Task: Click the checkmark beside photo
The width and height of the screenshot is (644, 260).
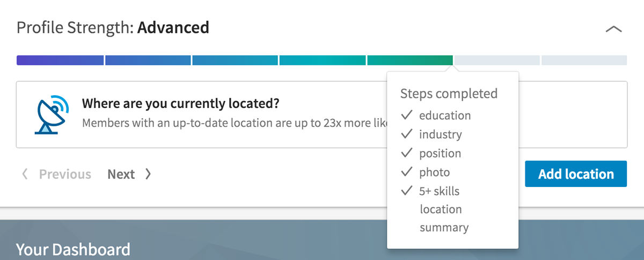Action: (407, 172)
